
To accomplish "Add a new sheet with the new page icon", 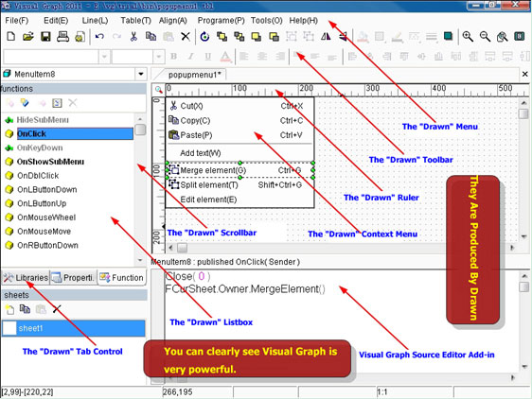I will pos(9,309).
